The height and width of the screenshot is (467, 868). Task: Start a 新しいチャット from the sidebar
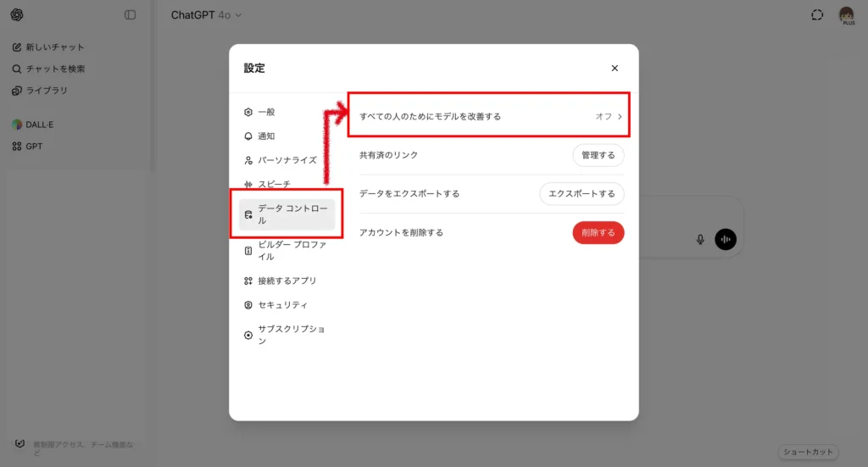pyautogui.click(x=48, y=47)
